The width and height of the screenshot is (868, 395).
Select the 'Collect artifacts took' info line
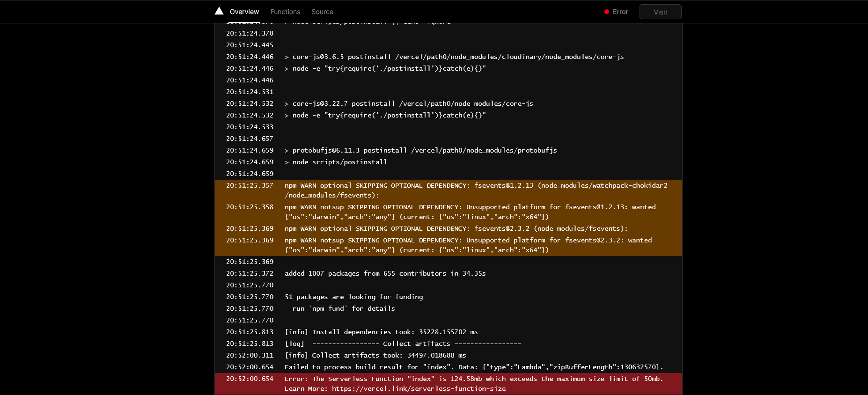(449, 355)
